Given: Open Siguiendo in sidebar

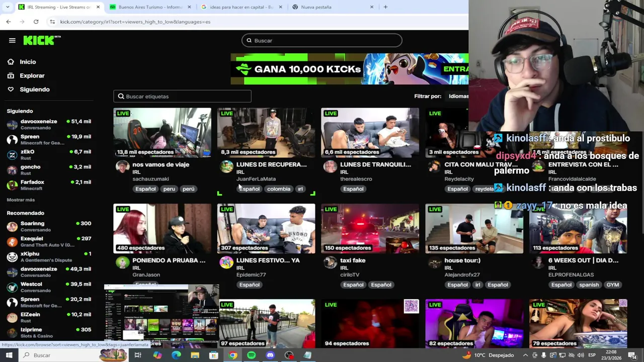Looking at the screenshot, I should [35, 89].
